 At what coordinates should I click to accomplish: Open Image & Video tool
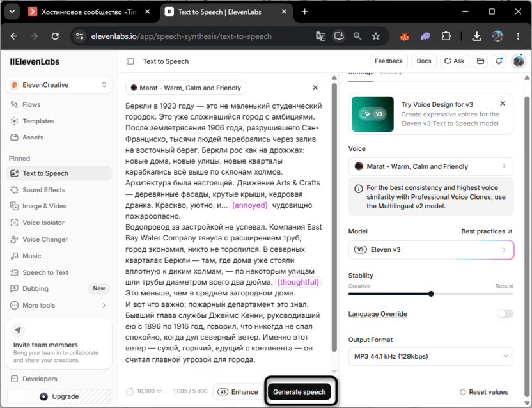[59, 206]
